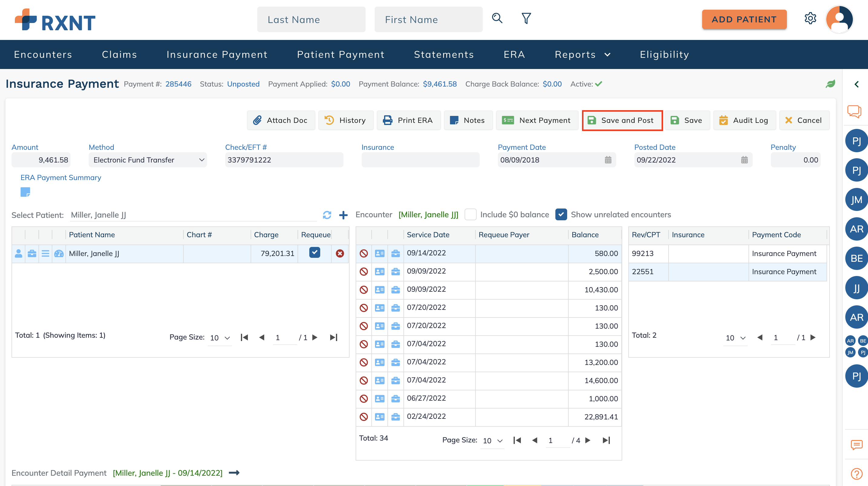868x486 pixels.
Task: Add a patient with the plus icon beside Select Patient
Action: (x=344, y=215)
